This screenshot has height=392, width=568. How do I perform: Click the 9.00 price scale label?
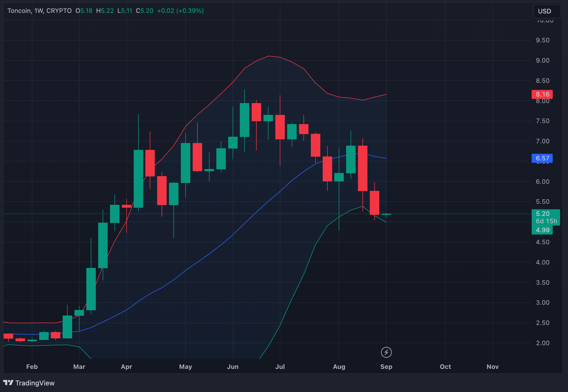click(543, 60)
